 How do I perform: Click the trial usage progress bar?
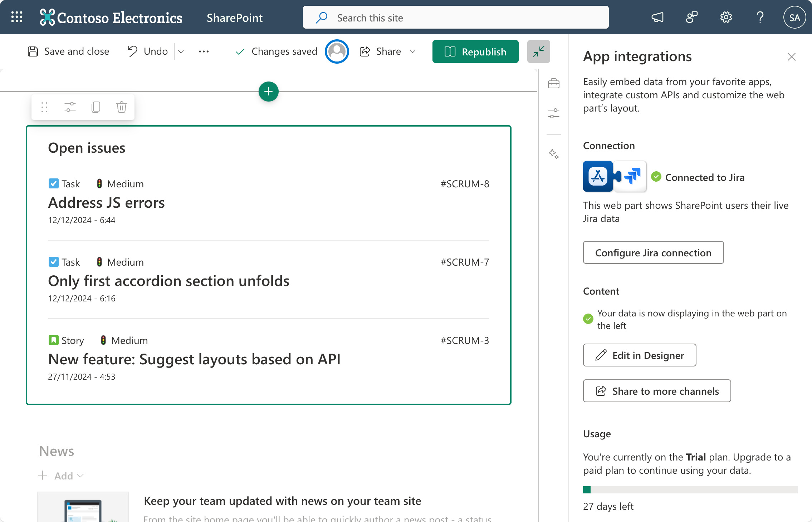pos(690,490)
